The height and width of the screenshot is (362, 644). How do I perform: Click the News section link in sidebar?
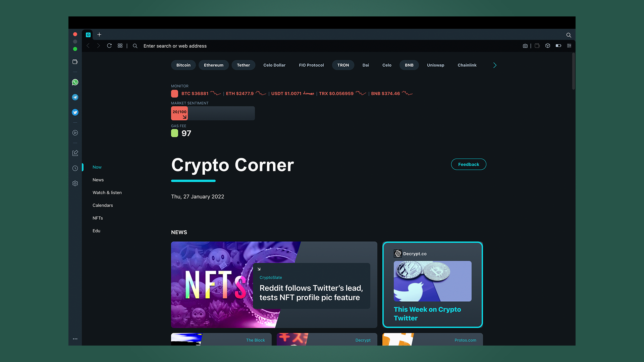(98, 179)
